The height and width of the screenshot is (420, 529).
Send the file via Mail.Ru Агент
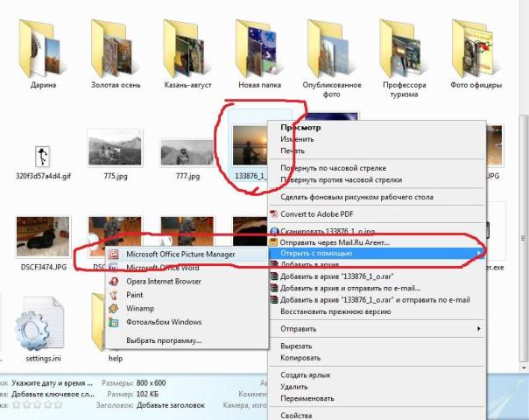[x=335, y=241]
